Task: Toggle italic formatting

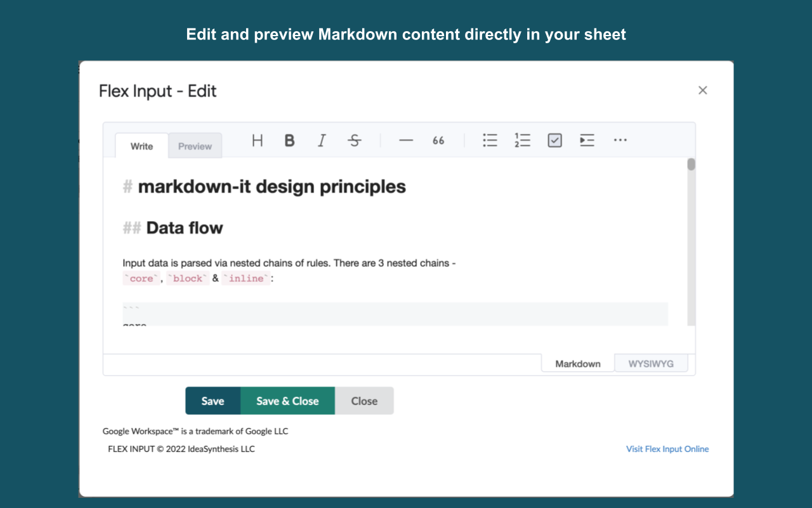Action: coord(322,140)
